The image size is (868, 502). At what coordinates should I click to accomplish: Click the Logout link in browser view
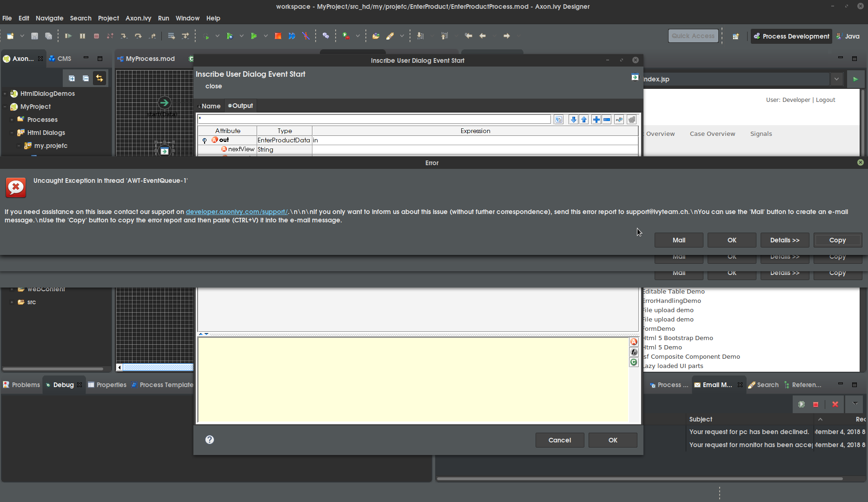click(x=826, y=100)
